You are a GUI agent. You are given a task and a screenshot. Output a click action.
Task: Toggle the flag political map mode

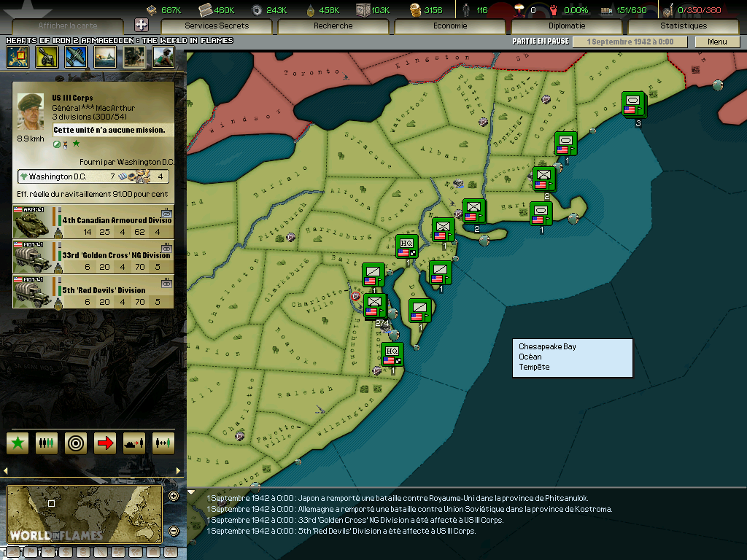(31, 553)
